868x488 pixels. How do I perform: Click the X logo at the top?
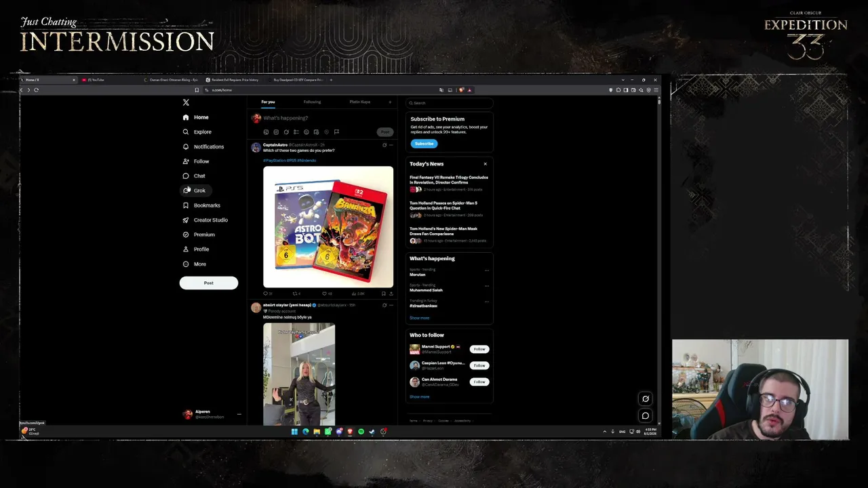(x=186, y=102)
